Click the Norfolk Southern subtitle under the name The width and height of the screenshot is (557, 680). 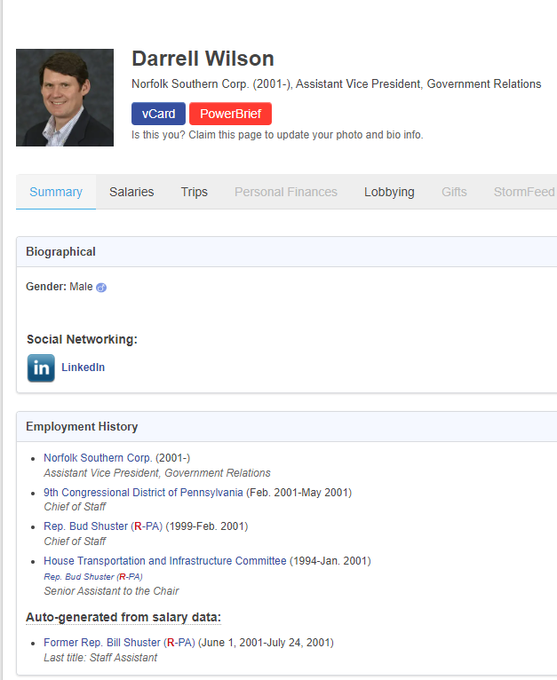(x=336, y=84)
